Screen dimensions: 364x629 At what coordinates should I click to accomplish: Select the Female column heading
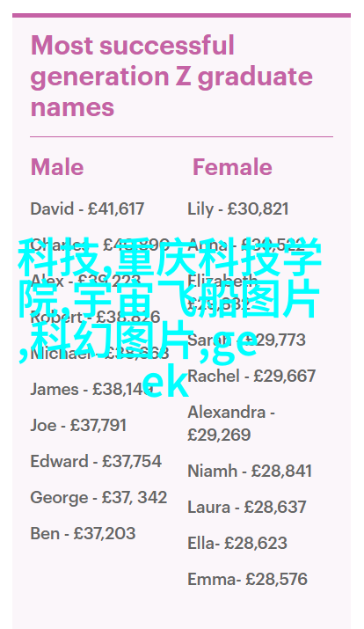[x=232, y=167]
